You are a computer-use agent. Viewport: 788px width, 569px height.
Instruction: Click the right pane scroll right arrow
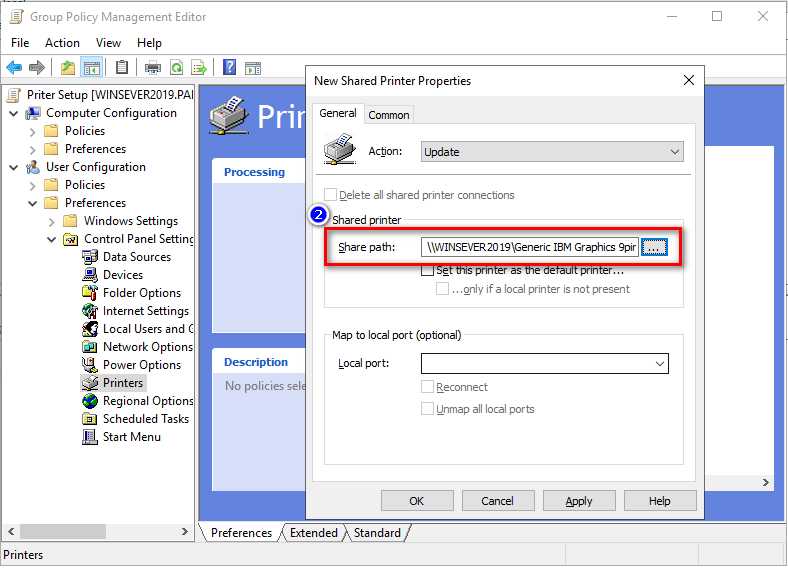point(765,483)
